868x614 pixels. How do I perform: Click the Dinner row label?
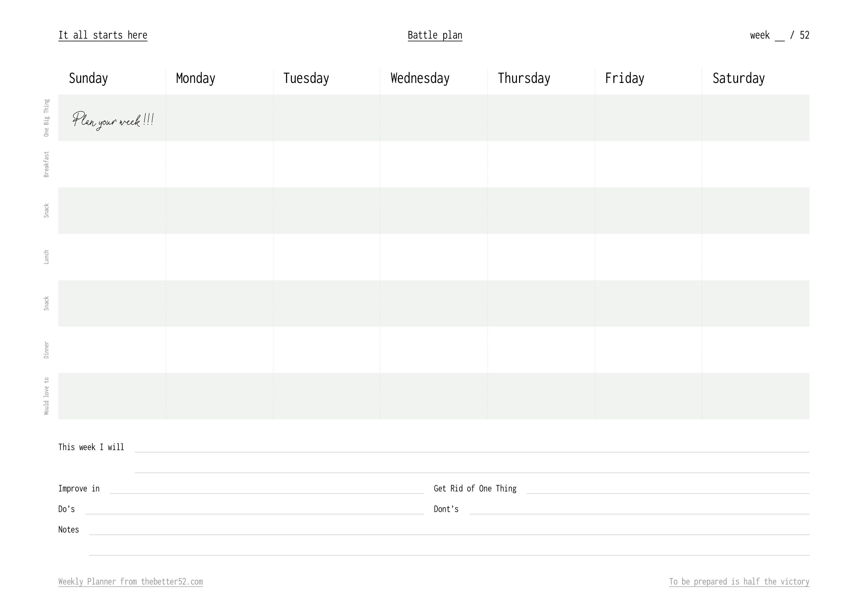pyautogui.click(x=47, y=350)
